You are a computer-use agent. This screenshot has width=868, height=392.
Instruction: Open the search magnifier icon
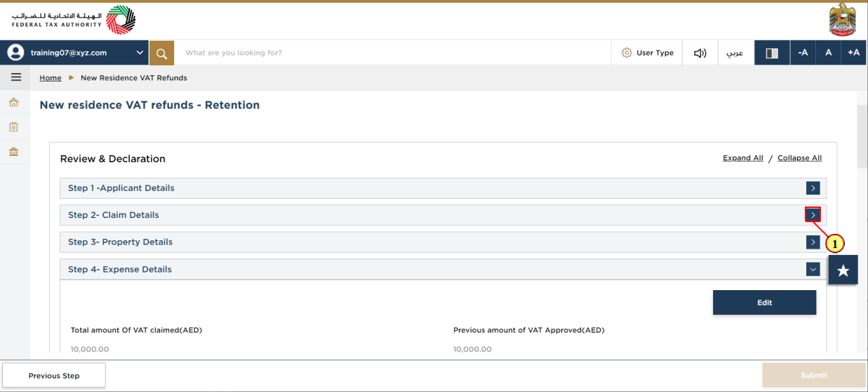click(x=161, y=53)
